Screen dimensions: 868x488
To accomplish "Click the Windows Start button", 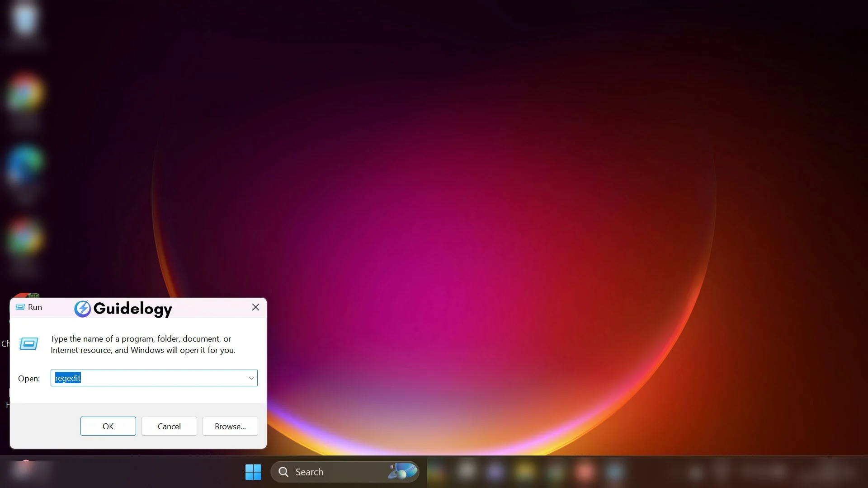I will click(x=253, y=471).
